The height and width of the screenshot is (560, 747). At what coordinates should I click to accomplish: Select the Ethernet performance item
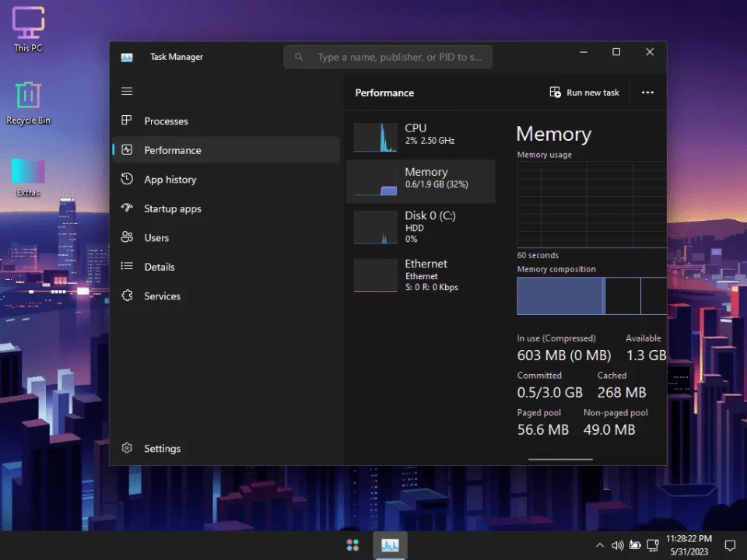click(421, 275)
